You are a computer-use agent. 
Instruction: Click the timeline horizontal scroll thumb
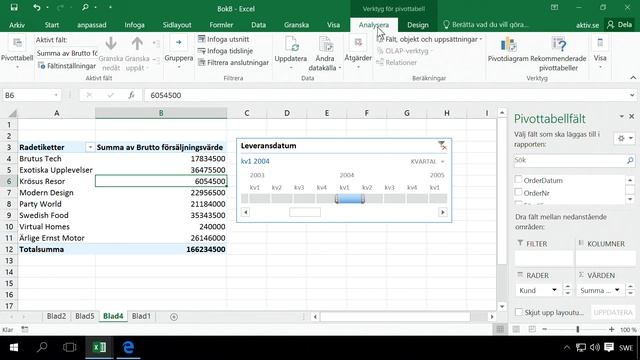[x=305, y=212]
